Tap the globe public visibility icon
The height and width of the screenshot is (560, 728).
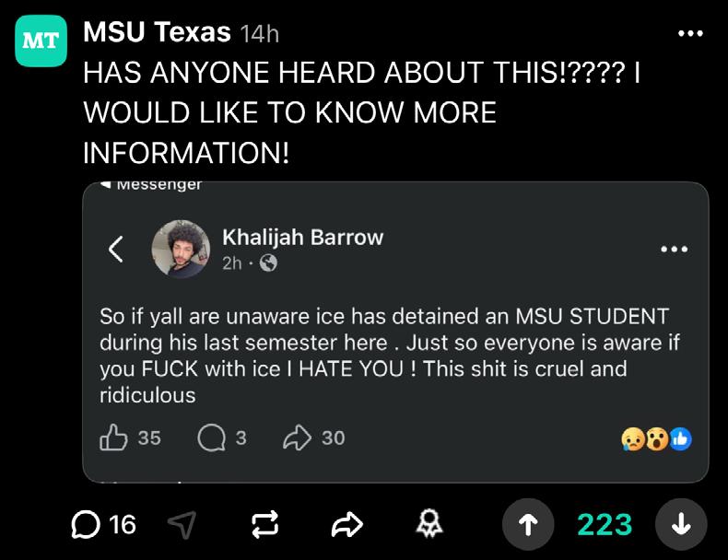[268, 262]
